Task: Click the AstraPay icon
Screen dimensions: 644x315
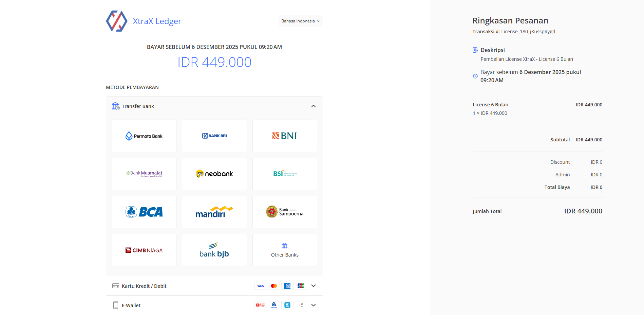Action: point(274,305)
